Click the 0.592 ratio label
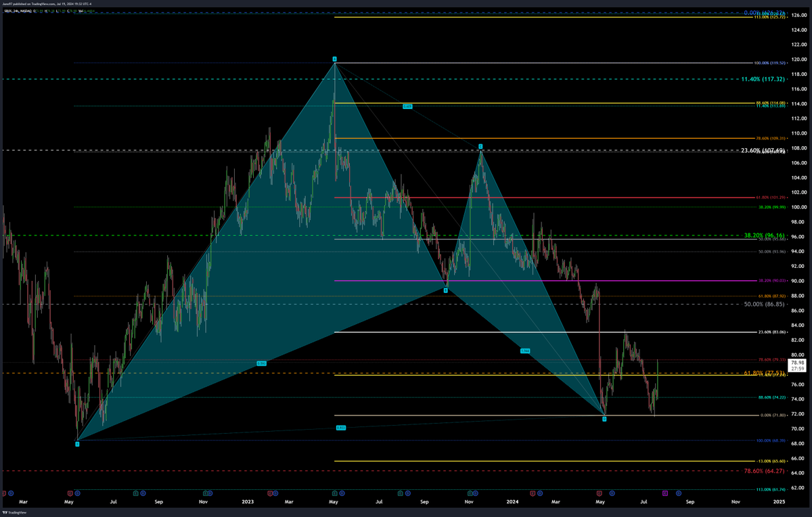 click(262, 363)
